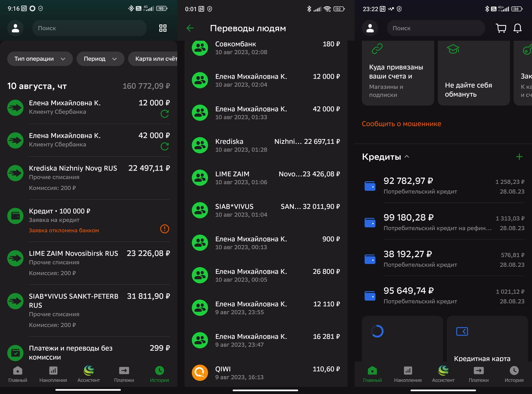Open Елена Михайловна К. 900 ₽ transfer
The height and width of the screenshot is (394, 532).
pos(266,242)
